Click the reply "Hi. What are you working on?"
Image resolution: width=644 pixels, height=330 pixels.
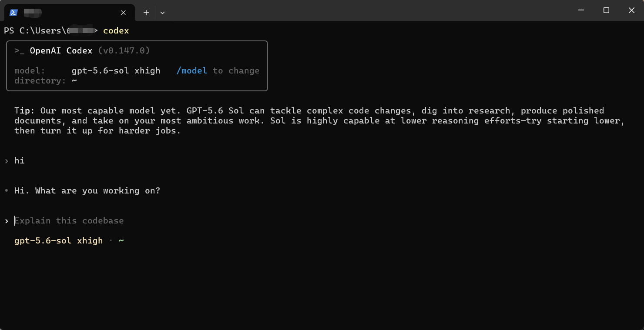87,191
